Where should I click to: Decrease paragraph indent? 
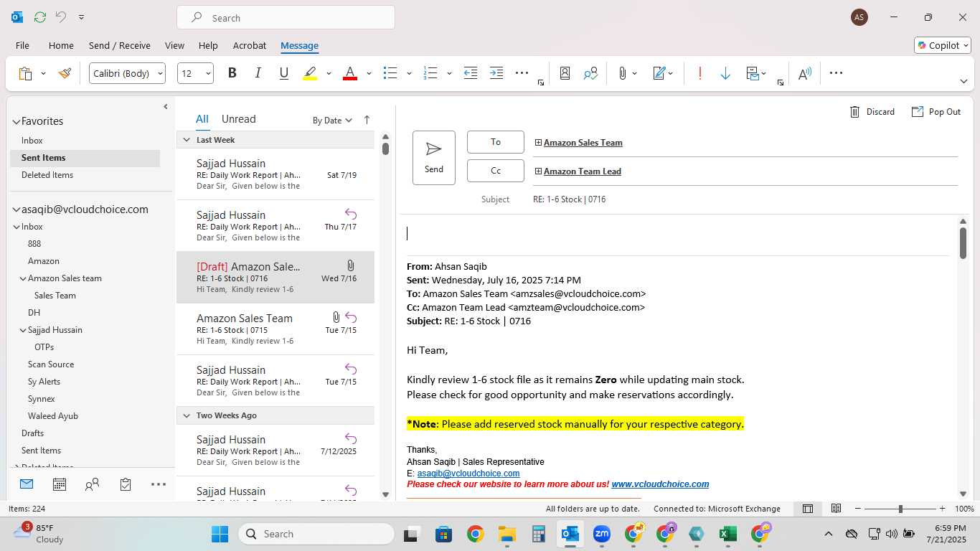point(471,73)
